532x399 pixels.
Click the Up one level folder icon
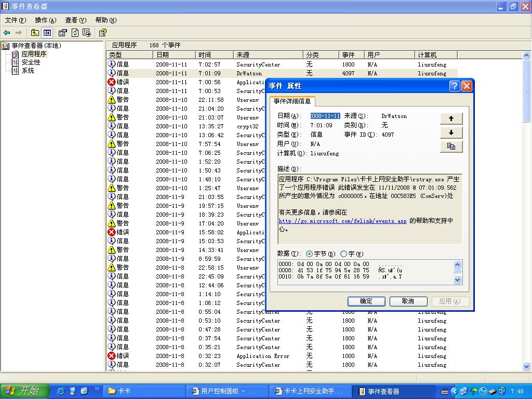pyautogui.click(x=35, y=33)
